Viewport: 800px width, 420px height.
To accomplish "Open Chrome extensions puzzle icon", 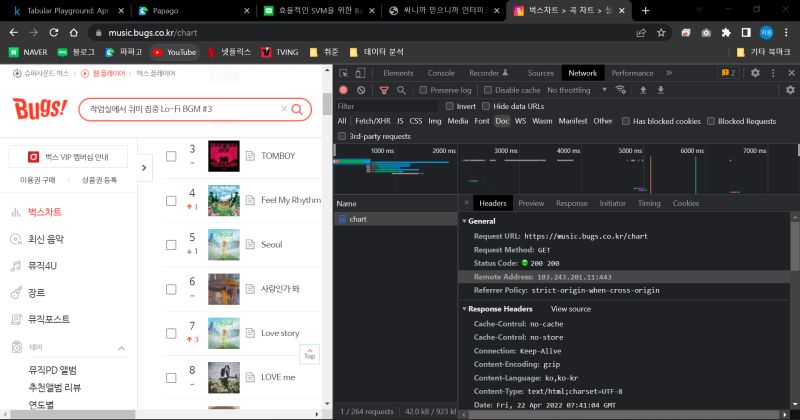I will pos(726,33).
